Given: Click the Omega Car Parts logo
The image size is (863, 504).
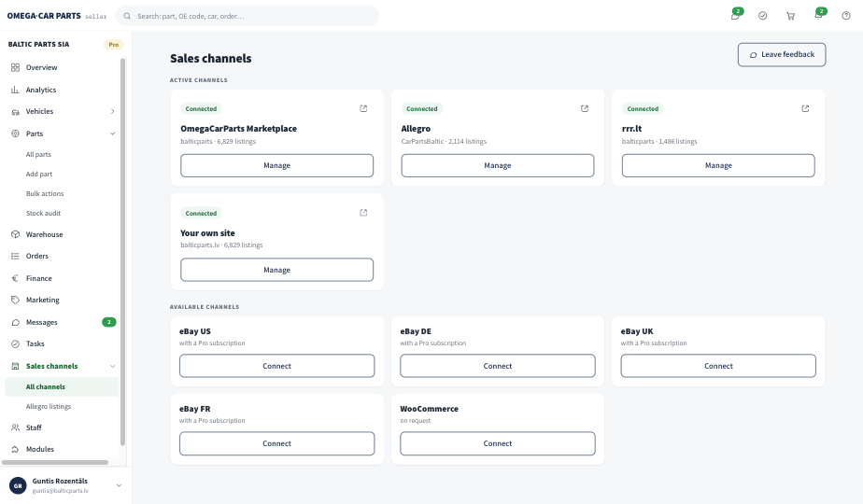Looking at the screenshot, I should (x=44, y=16).
